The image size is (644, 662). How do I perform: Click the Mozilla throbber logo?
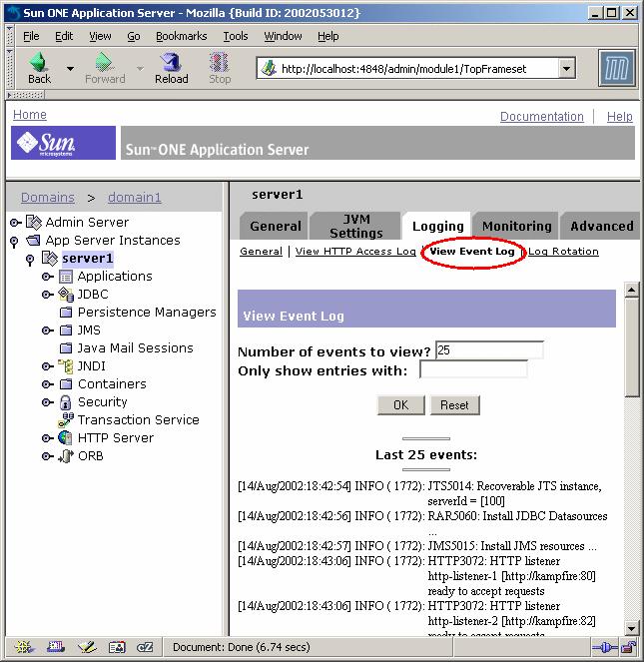(x=617, y=68)
